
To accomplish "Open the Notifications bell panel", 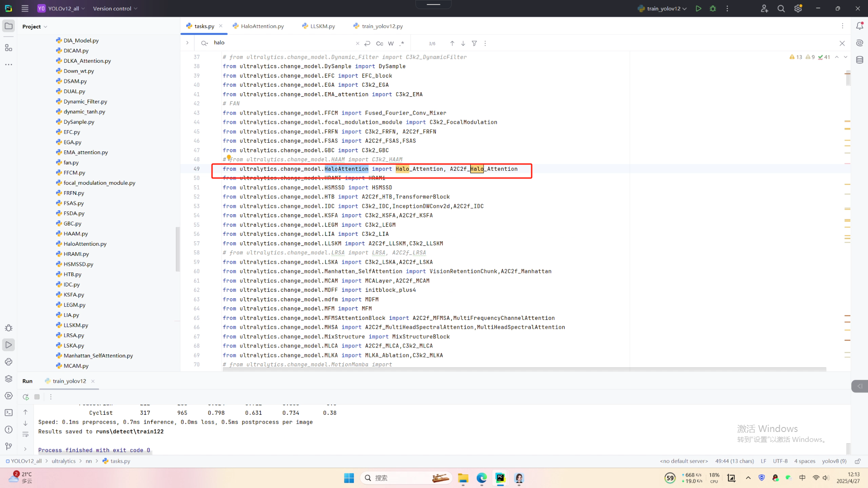I will [859, 26].
